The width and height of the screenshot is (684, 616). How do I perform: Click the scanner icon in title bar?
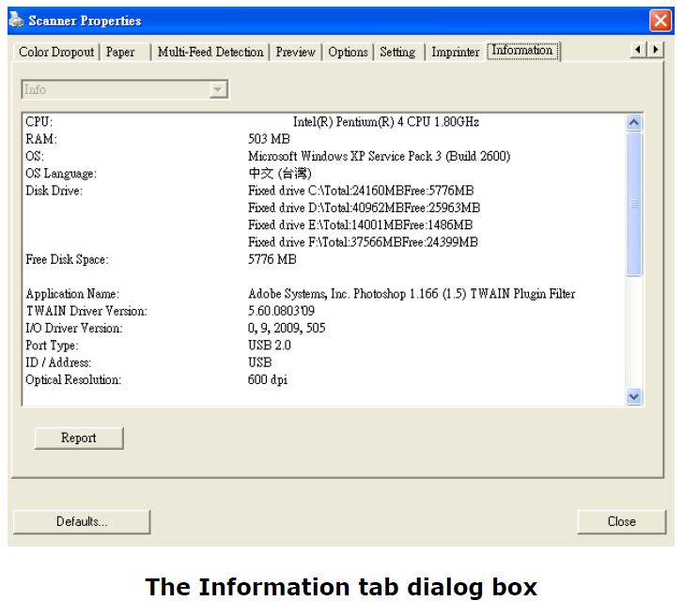click(16, 20)
